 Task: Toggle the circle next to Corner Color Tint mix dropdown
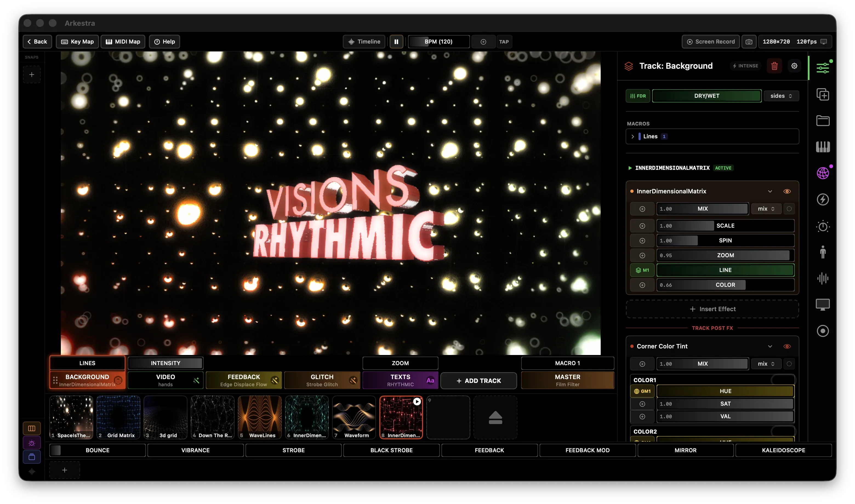click(789, 364)
